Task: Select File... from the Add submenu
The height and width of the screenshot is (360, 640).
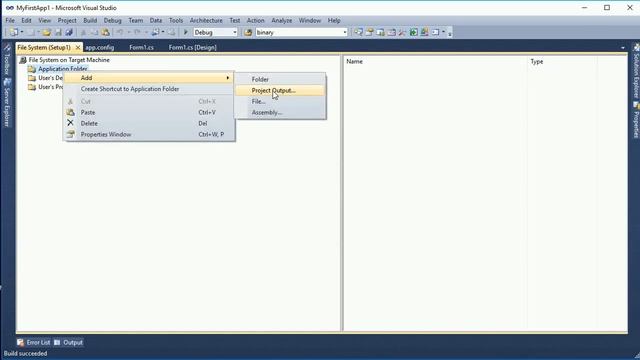Action: point(280,101)
